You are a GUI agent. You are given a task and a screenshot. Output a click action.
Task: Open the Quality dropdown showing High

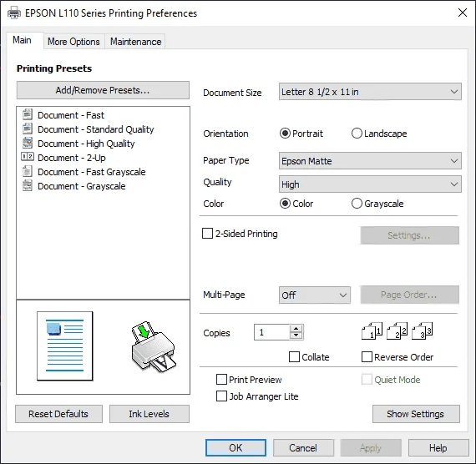coord(370,184)
